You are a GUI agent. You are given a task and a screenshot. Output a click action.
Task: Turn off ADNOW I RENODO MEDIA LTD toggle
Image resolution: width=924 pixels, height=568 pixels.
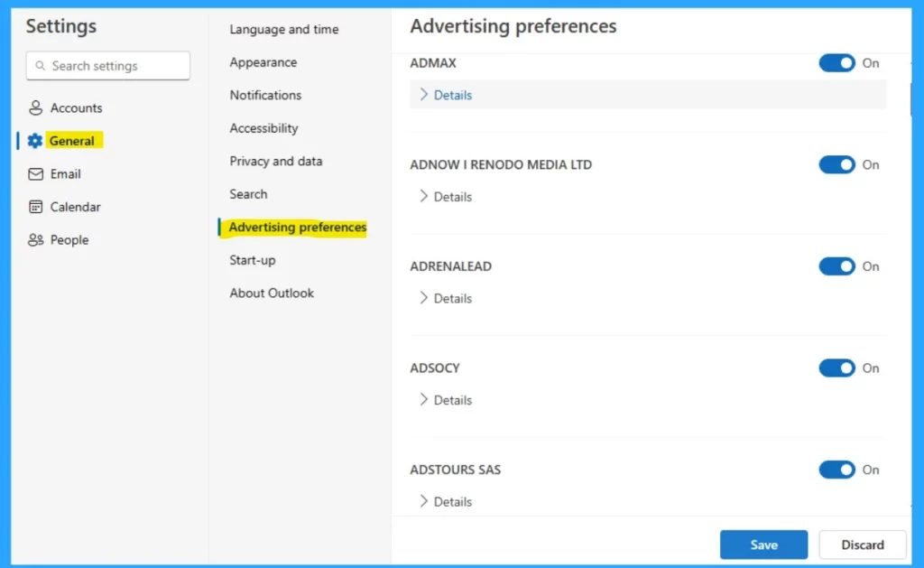[x=836, y=164]
